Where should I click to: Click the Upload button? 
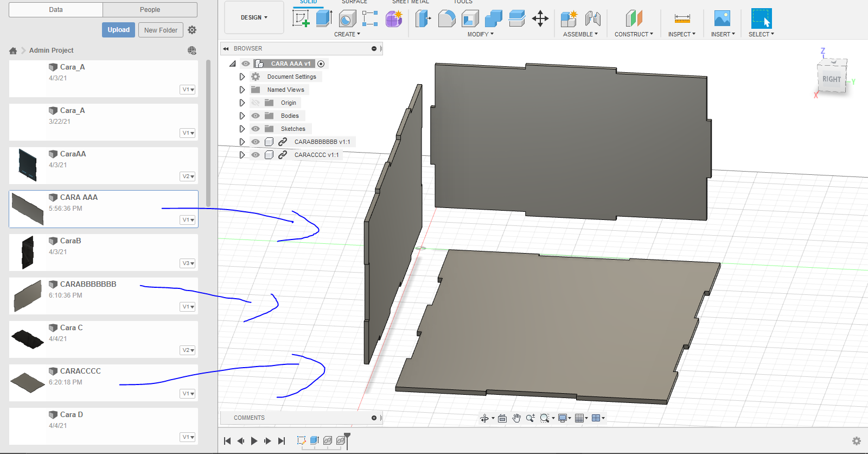click(118, 30)
